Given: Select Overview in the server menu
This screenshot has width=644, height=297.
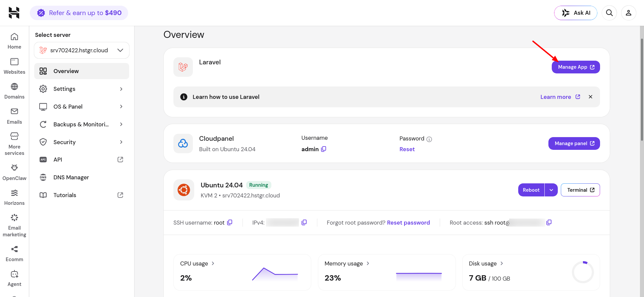Looking at the screenshot, I should (82, 71).
